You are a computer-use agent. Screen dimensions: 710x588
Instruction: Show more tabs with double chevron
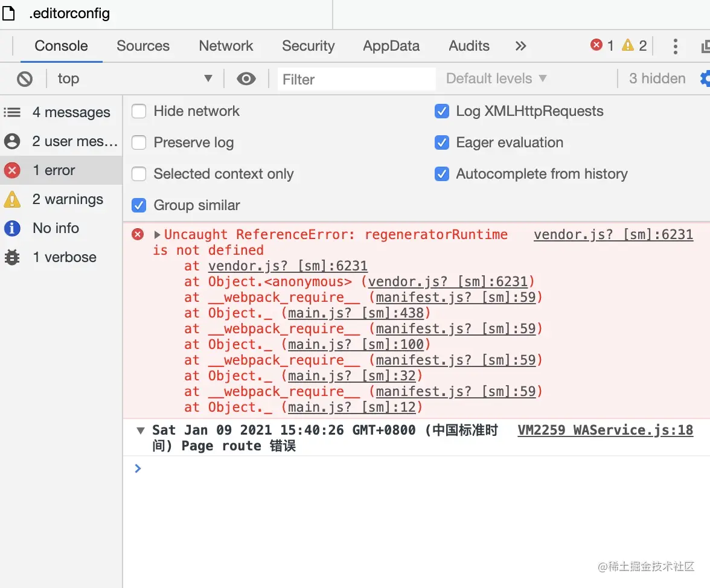[520, 46]
